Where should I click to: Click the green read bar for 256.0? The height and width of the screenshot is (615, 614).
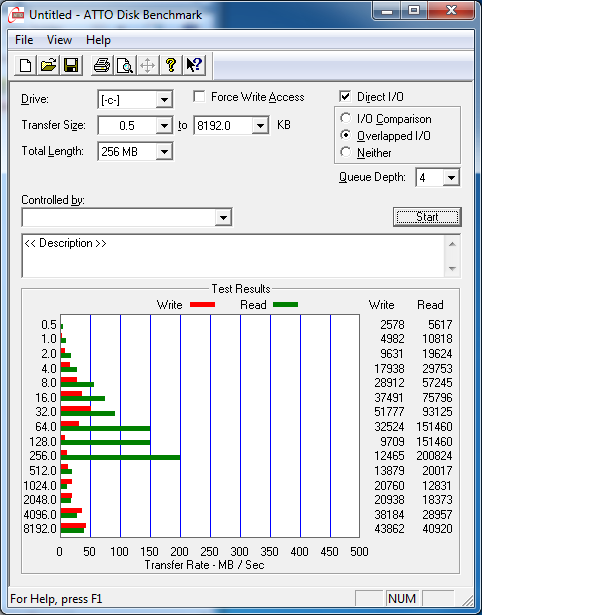pos(120,457)
